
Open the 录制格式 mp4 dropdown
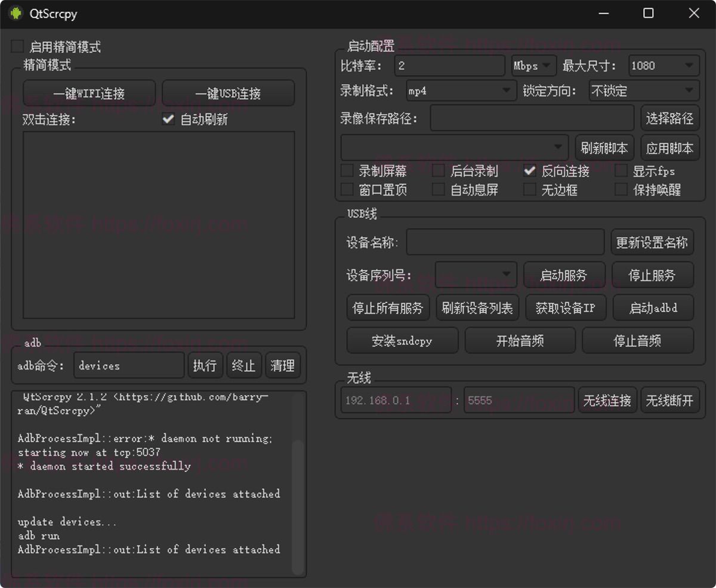461,91
